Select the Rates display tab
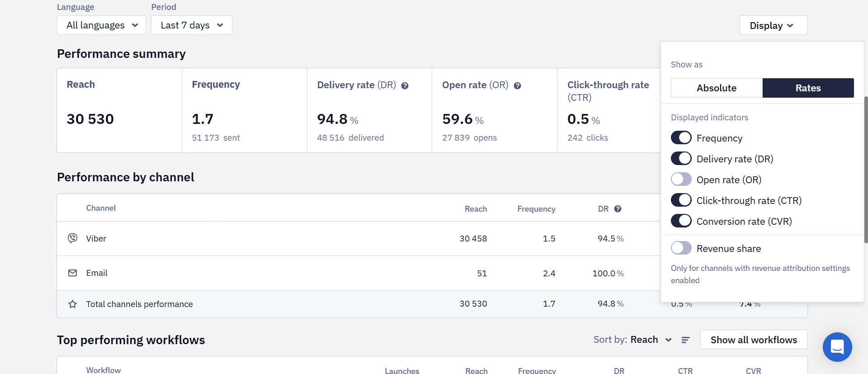868x374 pixels. (808, 88)
